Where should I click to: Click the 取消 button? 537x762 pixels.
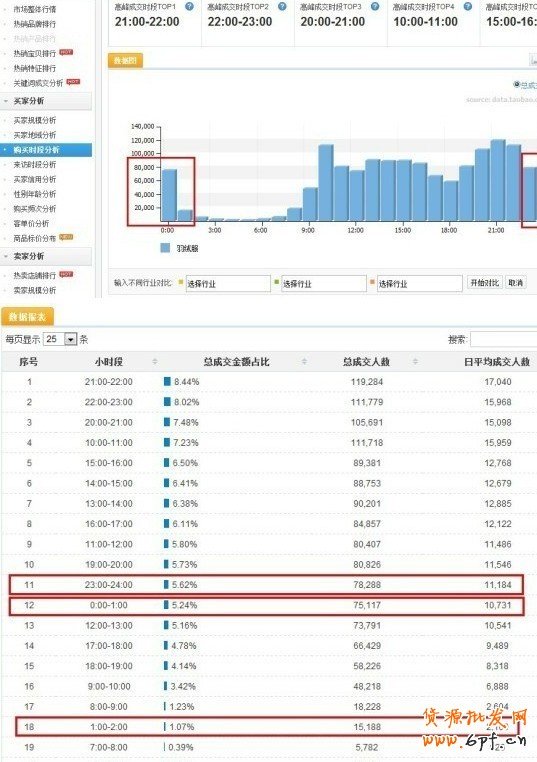pyautogui.click(x=515, y=282)
